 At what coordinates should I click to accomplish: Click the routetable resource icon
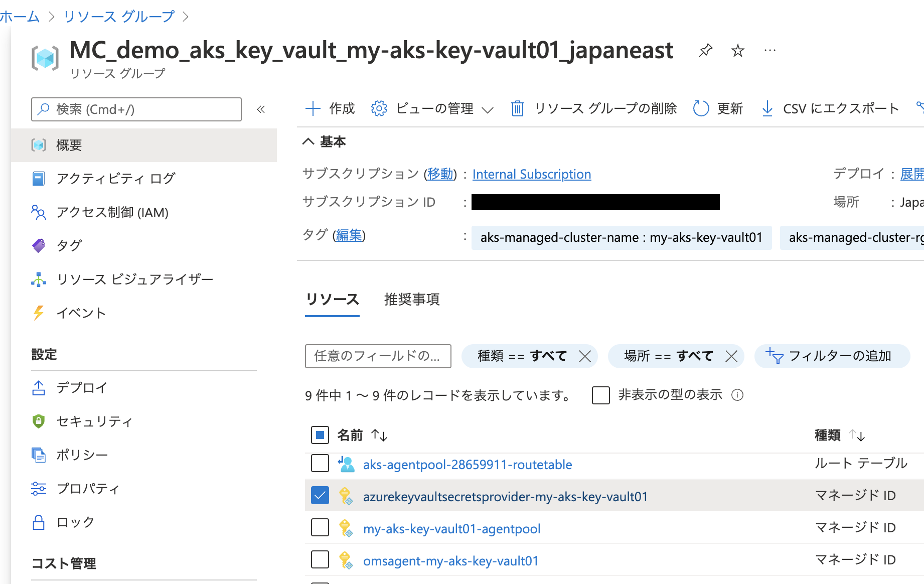coord(346,465)
